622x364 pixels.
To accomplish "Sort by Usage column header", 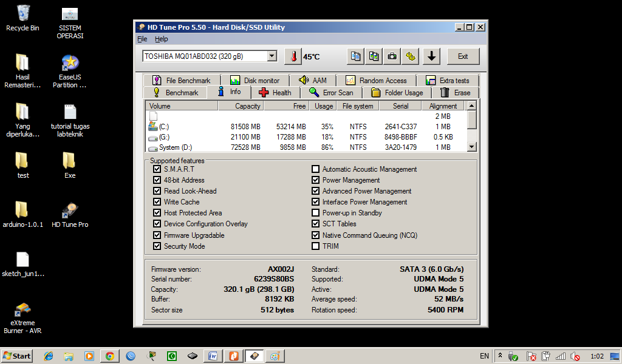I will pyautogui.click(x=324, y=106).
